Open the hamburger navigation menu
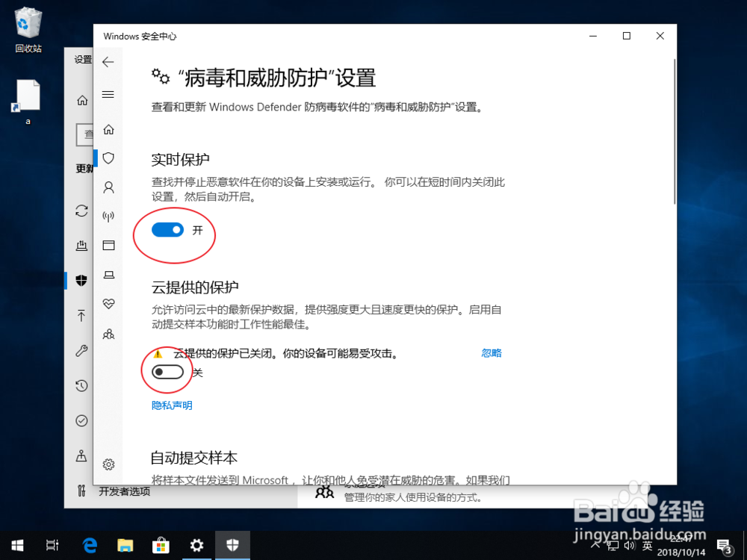The width and height of the screenshot is (747, 560). [108, 94]
